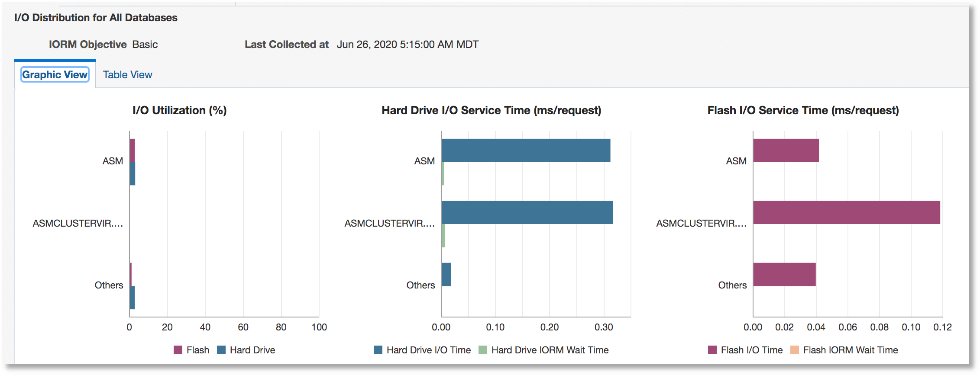Click the Last Collected at label

[x=287, y=45]
